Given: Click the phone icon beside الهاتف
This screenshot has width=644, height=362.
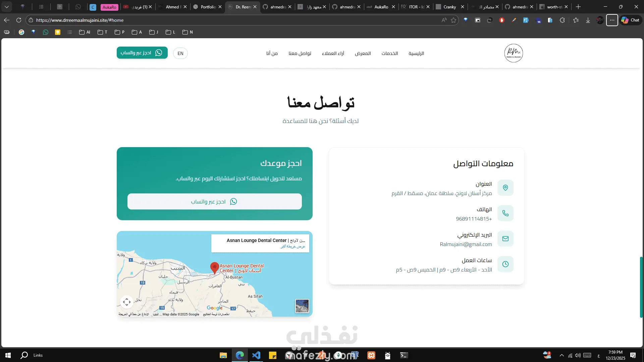Looking at the screenshot, I should coord(505,213).
